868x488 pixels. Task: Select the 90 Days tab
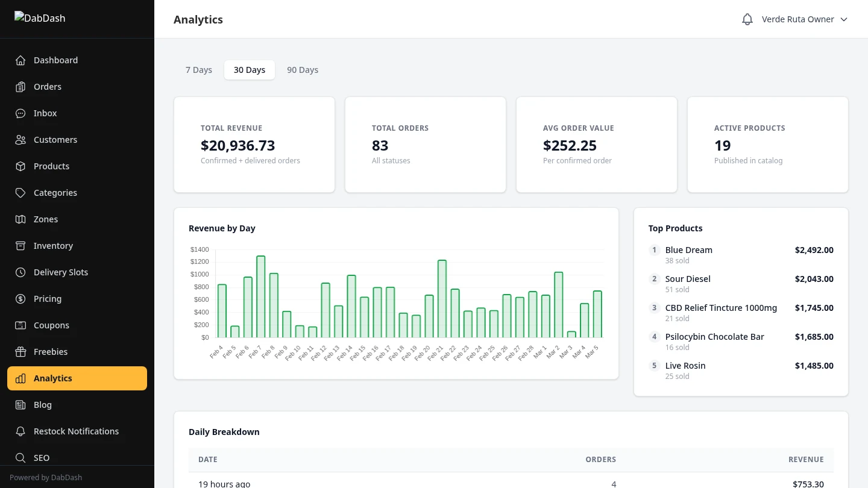(302, 69)
